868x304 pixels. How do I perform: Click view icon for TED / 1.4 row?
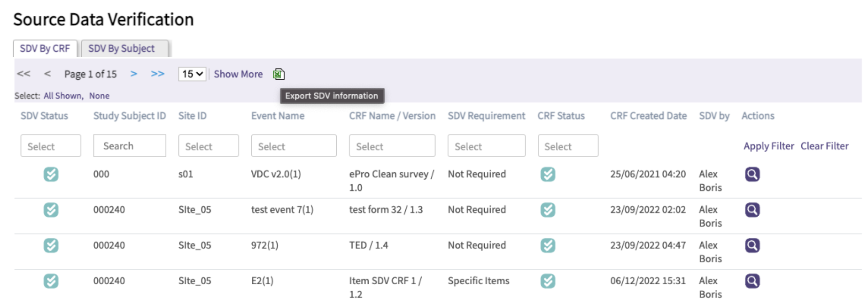pos(752,246)
